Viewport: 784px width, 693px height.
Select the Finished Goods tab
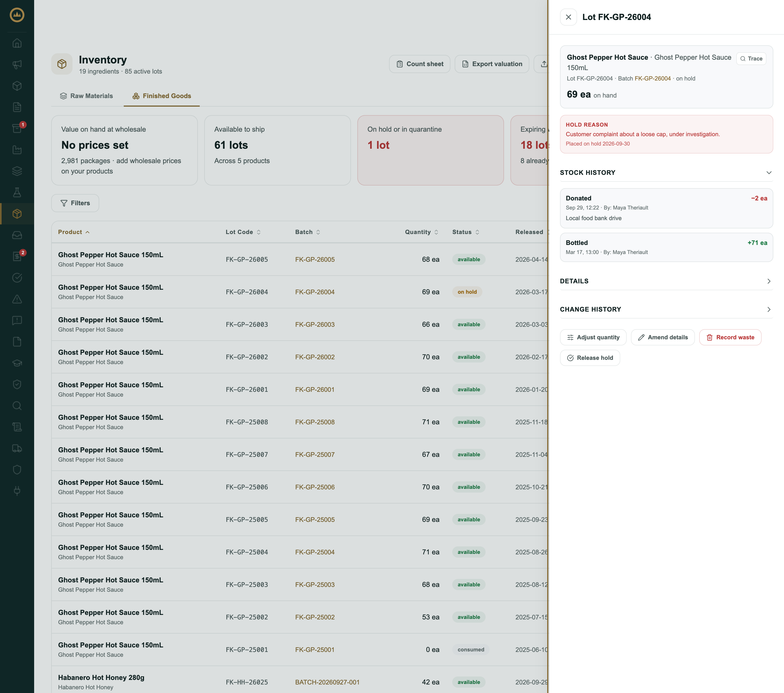[x=162, y=96]
